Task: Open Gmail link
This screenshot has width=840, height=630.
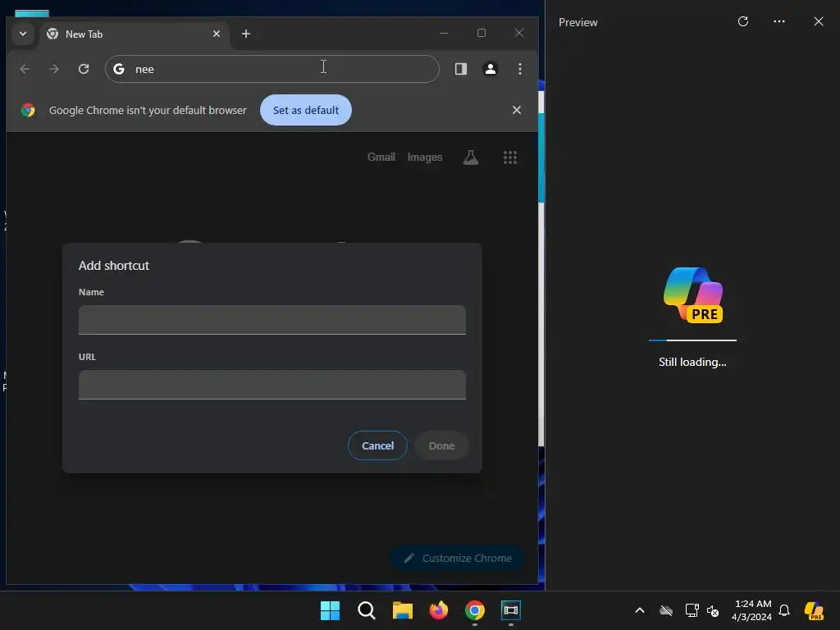Action: (x=381, y=157)
